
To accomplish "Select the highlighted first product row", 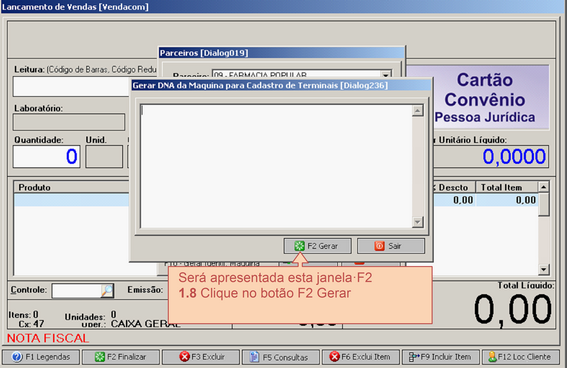I will 72,200.
